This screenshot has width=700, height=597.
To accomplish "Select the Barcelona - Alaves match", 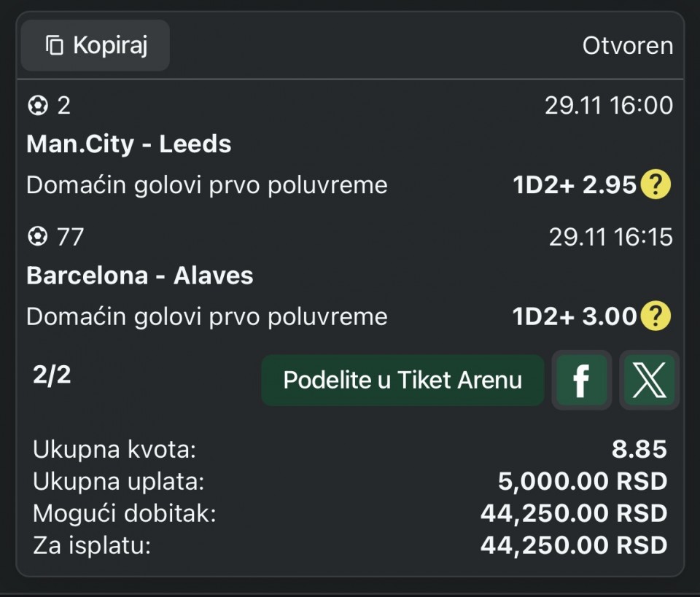I will point(140,276).
